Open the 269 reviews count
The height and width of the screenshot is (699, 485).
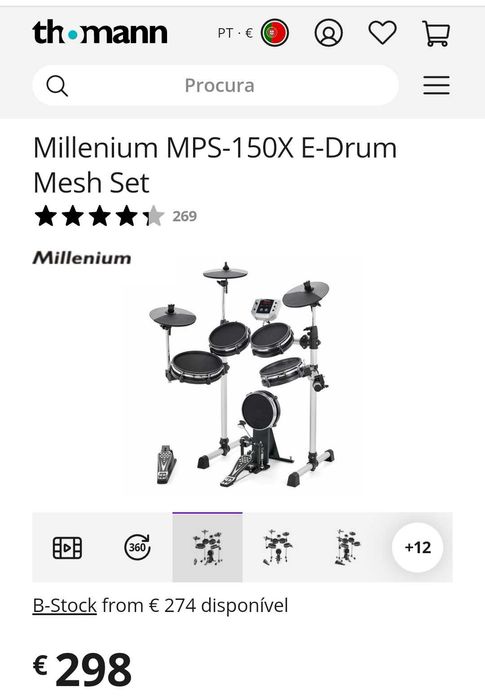185,216
